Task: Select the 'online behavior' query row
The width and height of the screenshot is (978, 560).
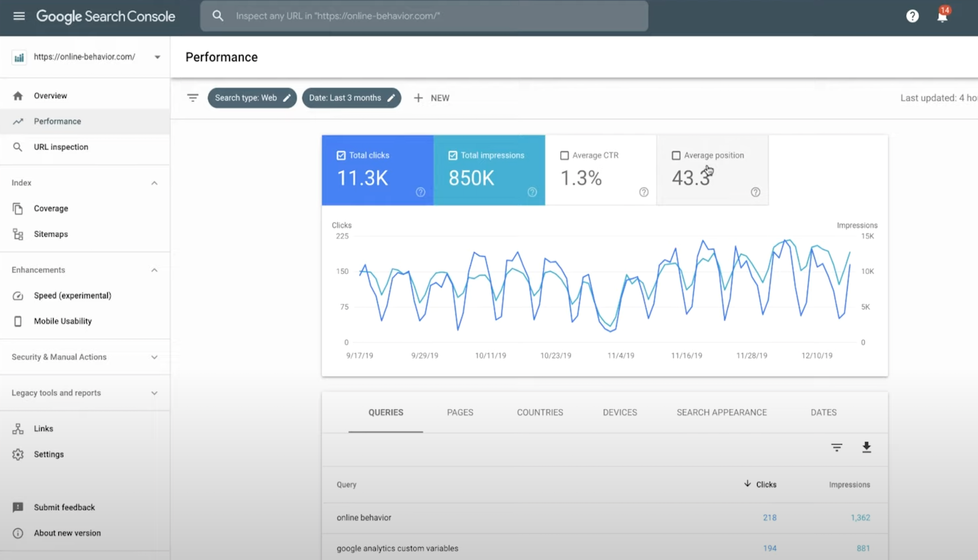Action: click(x=604, y=518)
